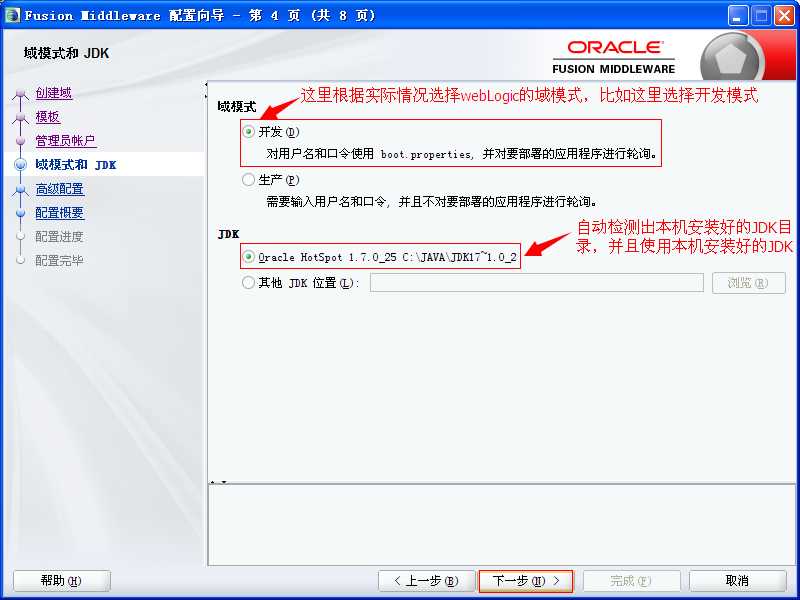Click the 浏览 (Browse) button
Viewport: 800px width, 600px height.
[x=748, y=283]
